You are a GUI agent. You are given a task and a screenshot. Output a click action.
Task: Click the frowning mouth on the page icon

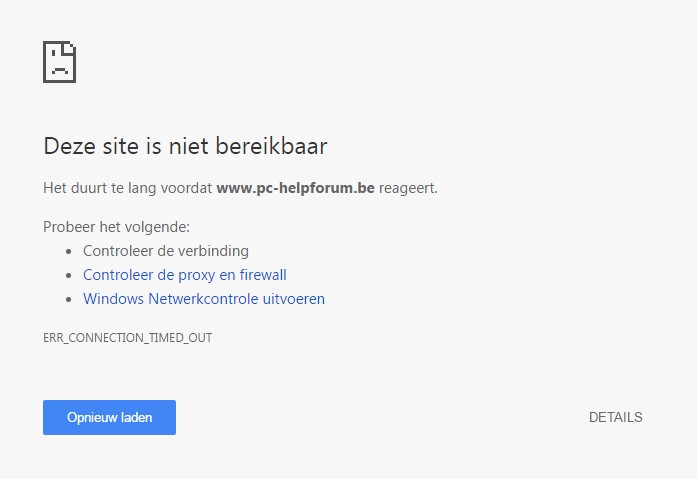click(x=60, y=70)
